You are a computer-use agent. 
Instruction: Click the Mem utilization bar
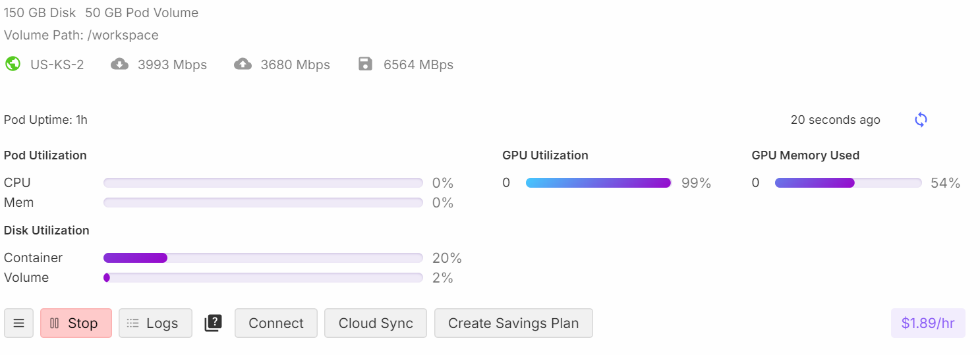(x=263, y=202)
